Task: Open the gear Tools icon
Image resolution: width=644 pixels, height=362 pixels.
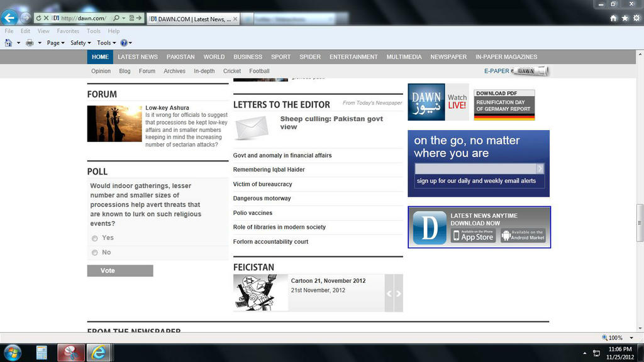Action: pos(636,18)
